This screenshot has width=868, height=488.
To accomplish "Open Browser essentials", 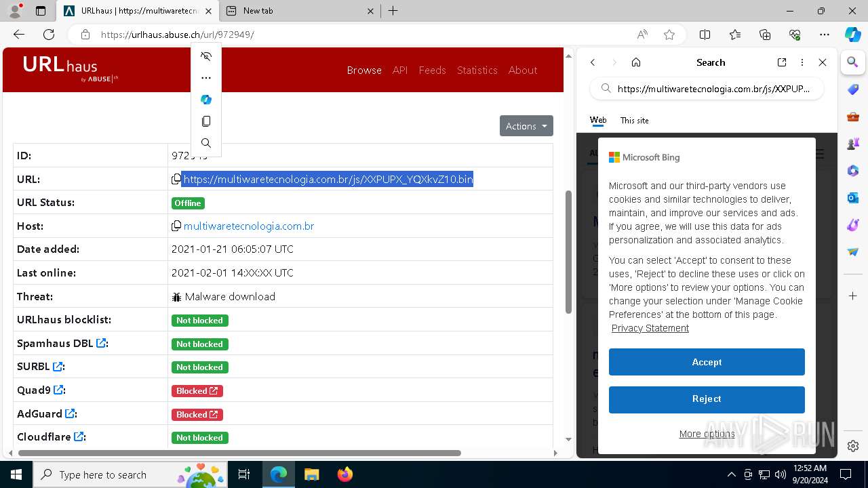I will point(795,35).
